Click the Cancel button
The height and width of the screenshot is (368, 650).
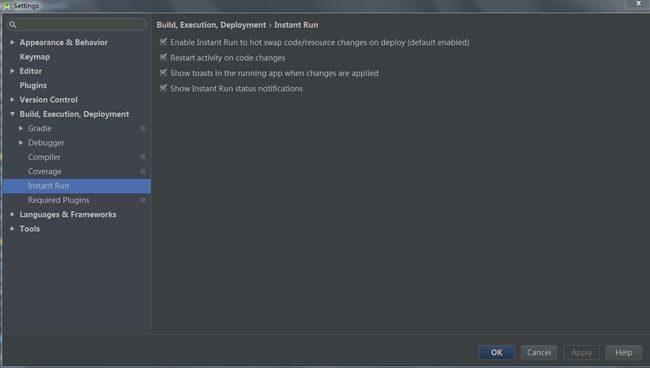(x=539, y=353)
